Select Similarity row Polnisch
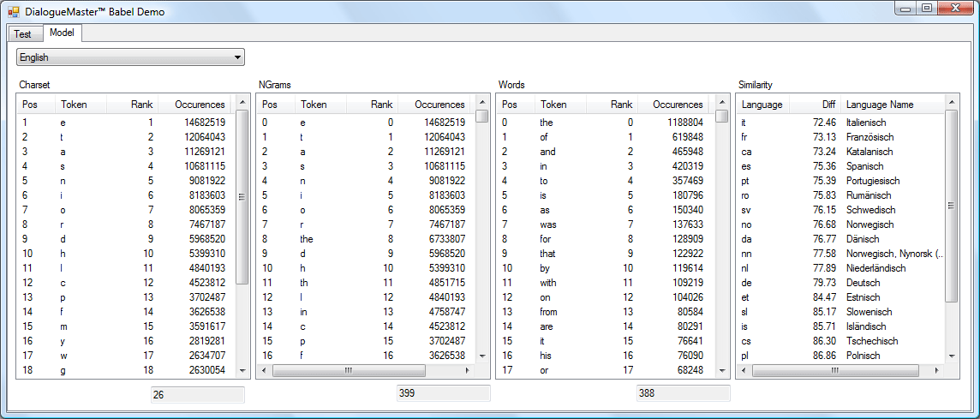Screen dimensions: 980x419 tap(840, 356)
